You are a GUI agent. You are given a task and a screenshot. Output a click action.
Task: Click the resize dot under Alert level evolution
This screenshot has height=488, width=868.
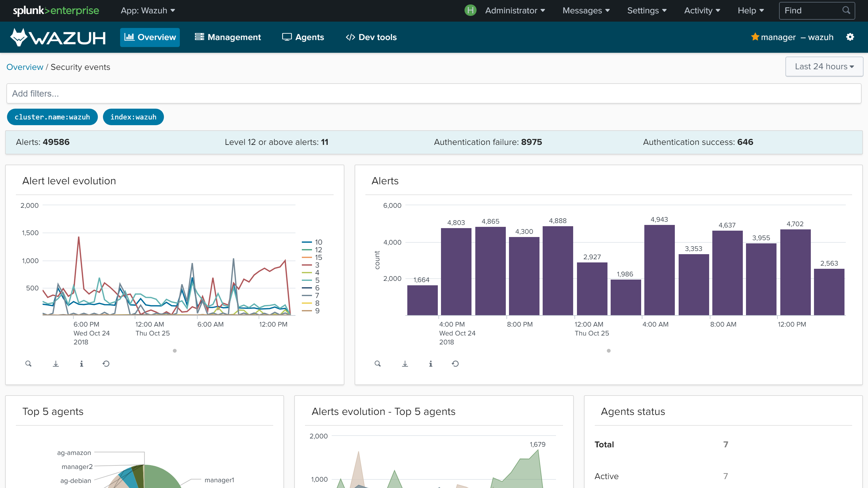pos(174,351)
